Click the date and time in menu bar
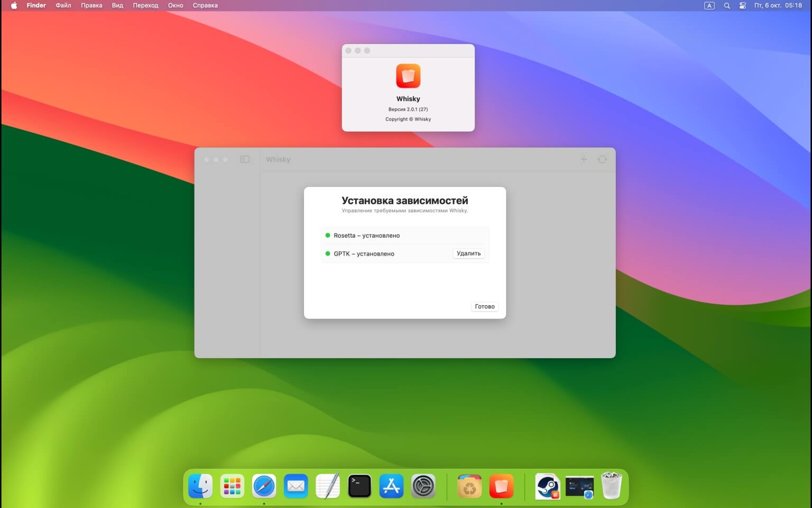Image resolution: width=812 pixels, height=508 pixels. tap(778, 5)
